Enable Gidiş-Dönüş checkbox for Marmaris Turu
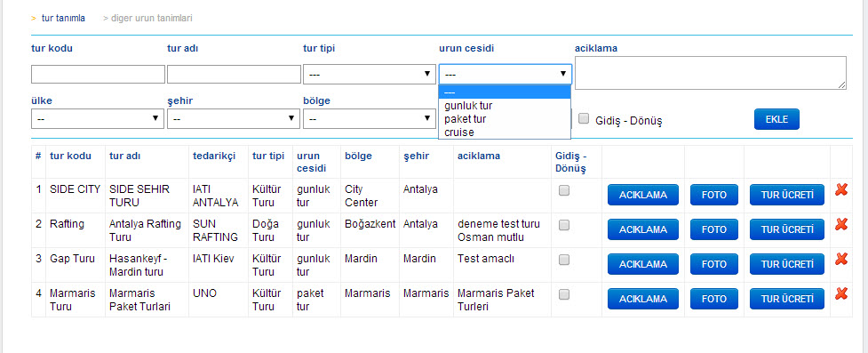The height and width of the screenshot is (353, 868). [564, 295]
